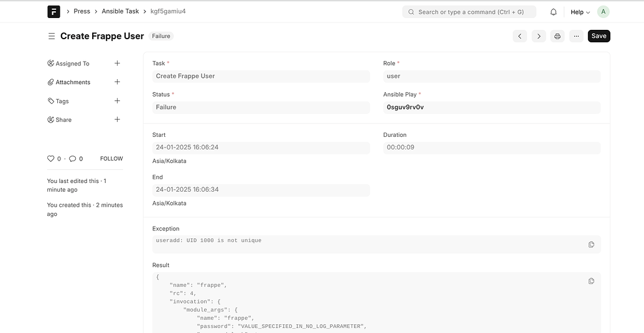The width and height of the screenshot is (644, 333).
Task: Select the useradd UID exception text
Action: (x=208, y=241)
